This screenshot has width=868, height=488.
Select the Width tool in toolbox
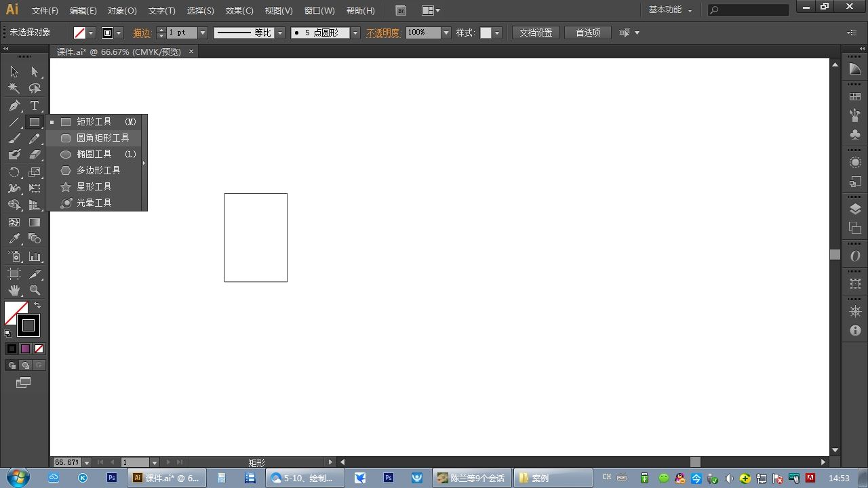[14, 188]
